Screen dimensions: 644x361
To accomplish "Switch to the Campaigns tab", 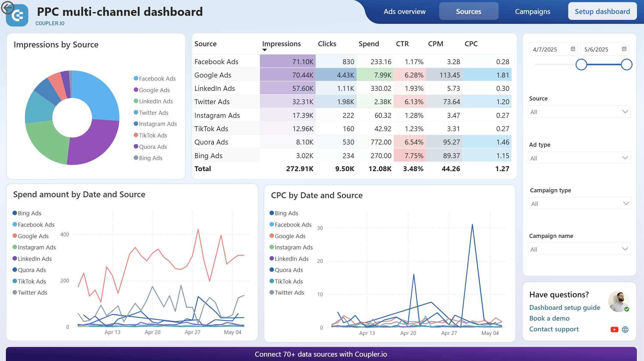I will (x=532, y=11).
